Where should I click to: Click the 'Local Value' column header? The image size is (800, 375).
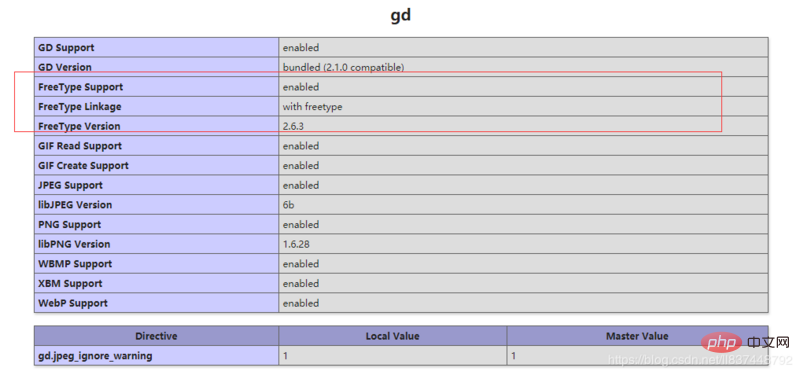pos(393,336)
